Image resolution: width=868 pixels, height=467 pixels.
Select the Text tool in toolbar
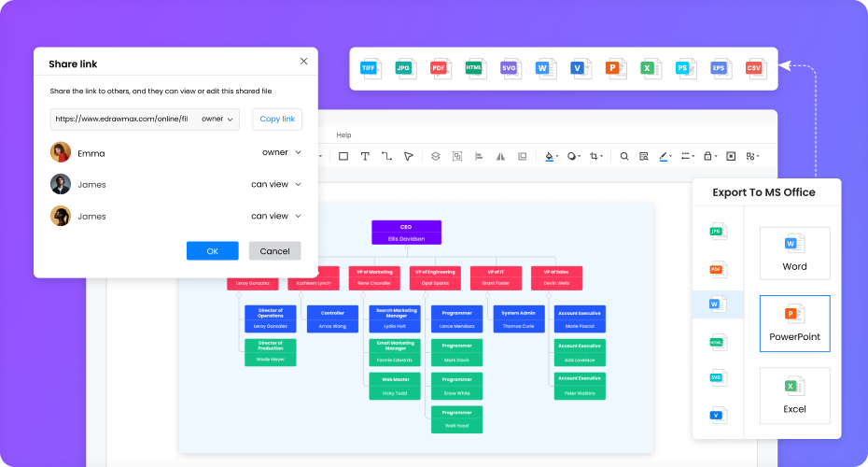coord(365,157)
